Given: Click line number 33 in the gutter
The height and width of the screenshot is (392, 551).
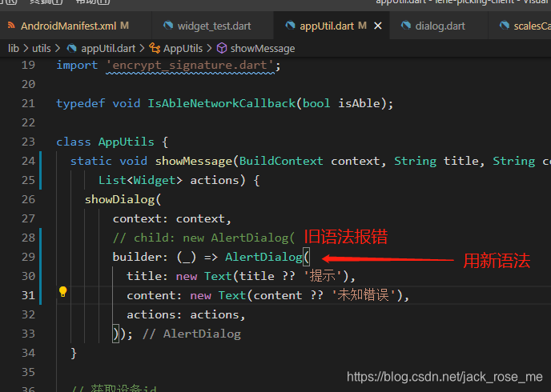Looking at the screenshot, I should pyautogui.click(x=28, y=334).
